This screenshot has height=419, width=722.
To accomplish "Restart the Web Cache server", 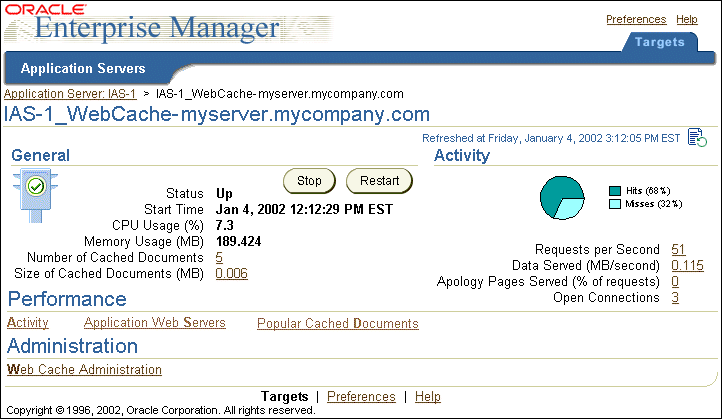I will click(x=379, y=181).
